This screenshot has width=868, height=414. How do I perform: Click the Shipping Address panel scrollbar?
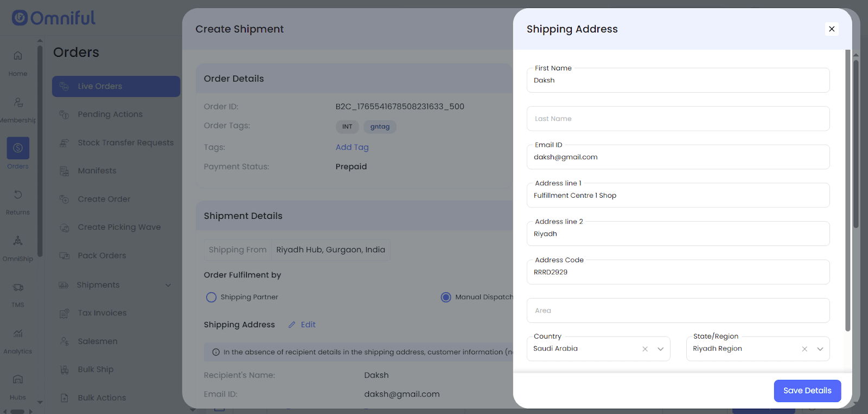point(847,190)
